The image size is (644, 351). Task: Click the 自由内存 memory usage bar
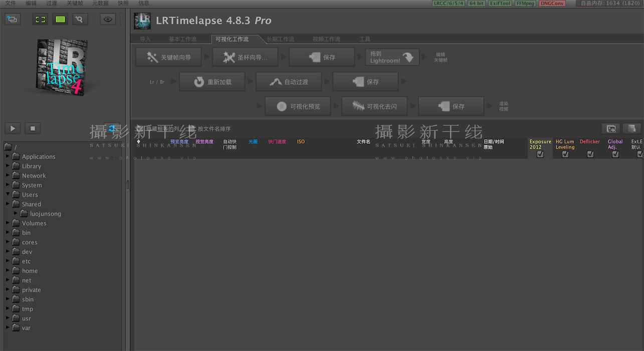tap(608, 4)
